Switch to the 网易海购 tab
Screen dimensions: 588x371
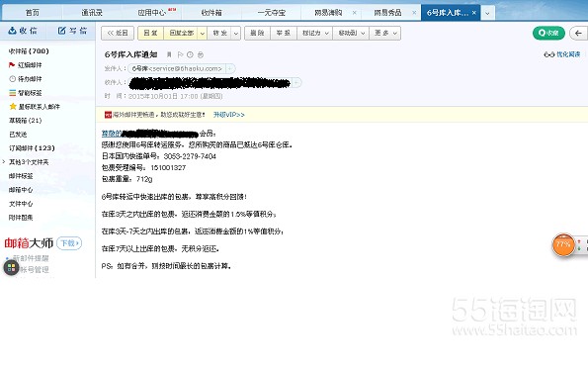(328, 13)
